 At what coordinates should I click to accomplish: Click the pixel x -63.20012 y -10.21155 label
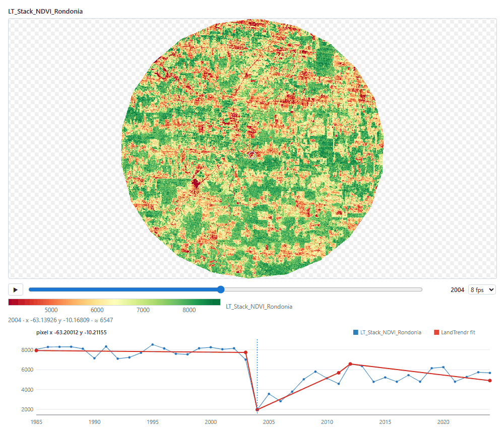pos(72,332)
